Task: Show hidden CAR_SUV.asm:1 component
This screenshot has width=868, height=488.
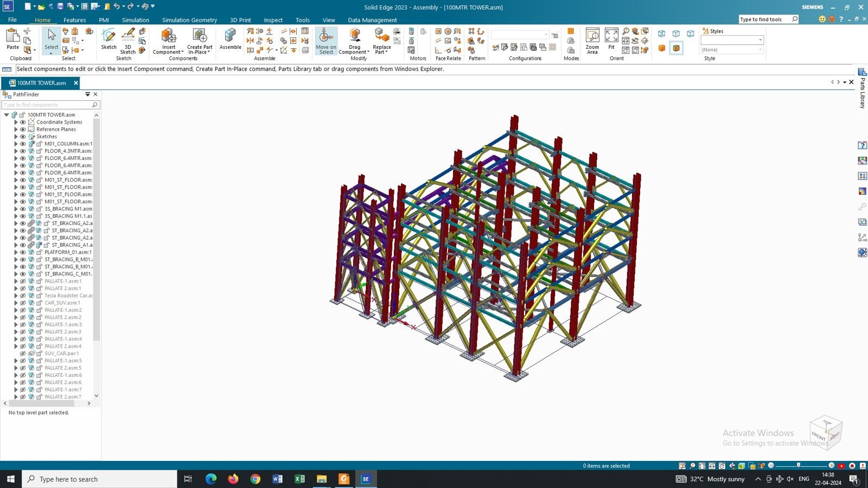Action: coord(23,303)
